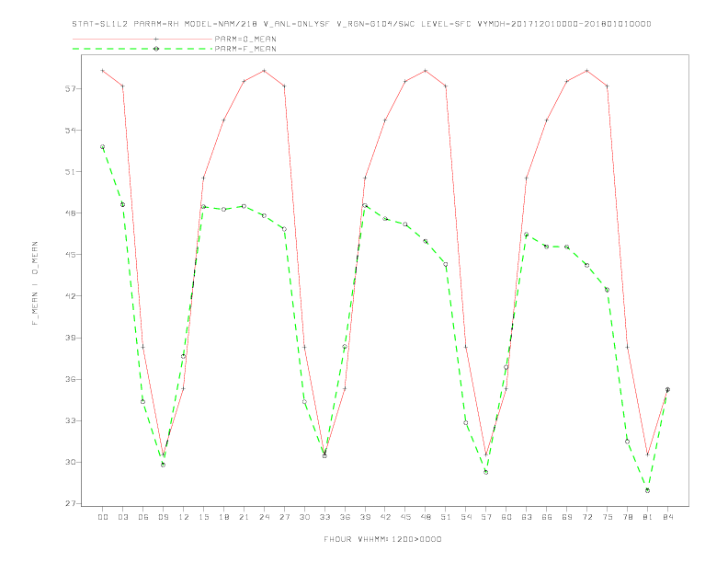
Task: Click the x-axis tick label 15
Action: pyautogui.click(x=203, y=517)
